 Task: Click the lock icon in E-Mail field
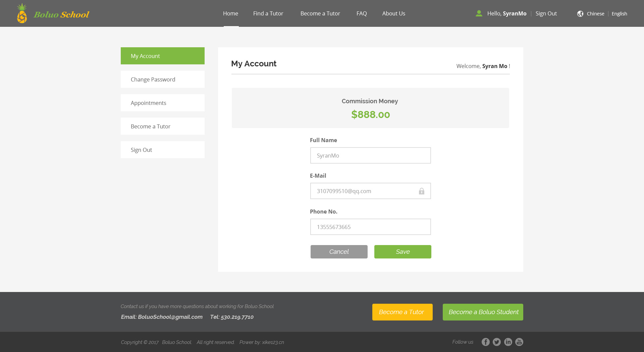point(422,191)
